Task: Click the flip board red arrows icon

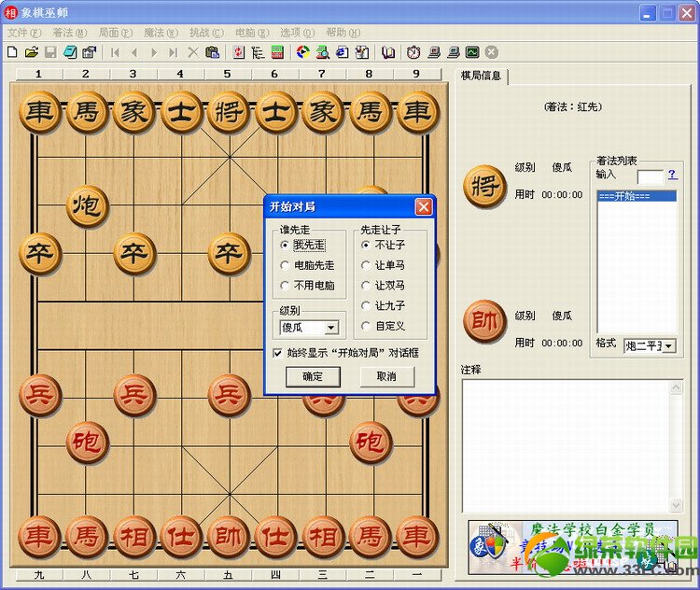Action: [x=239, y=52]
